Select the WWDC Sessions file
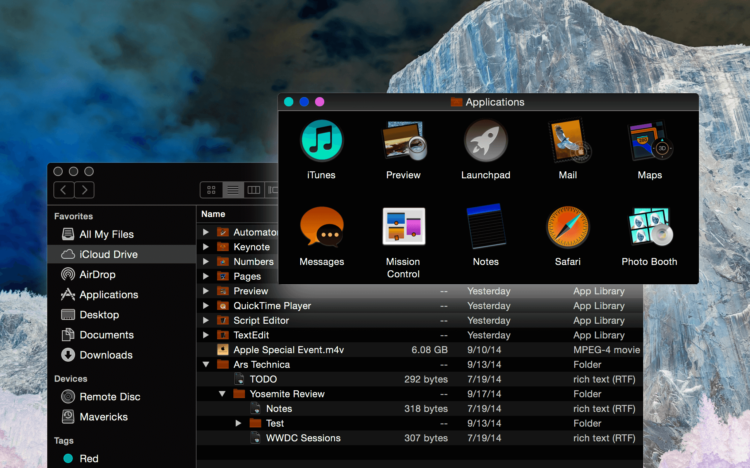Image resolution: width=750 pixels, height=468 pixels. click(420, 438)
